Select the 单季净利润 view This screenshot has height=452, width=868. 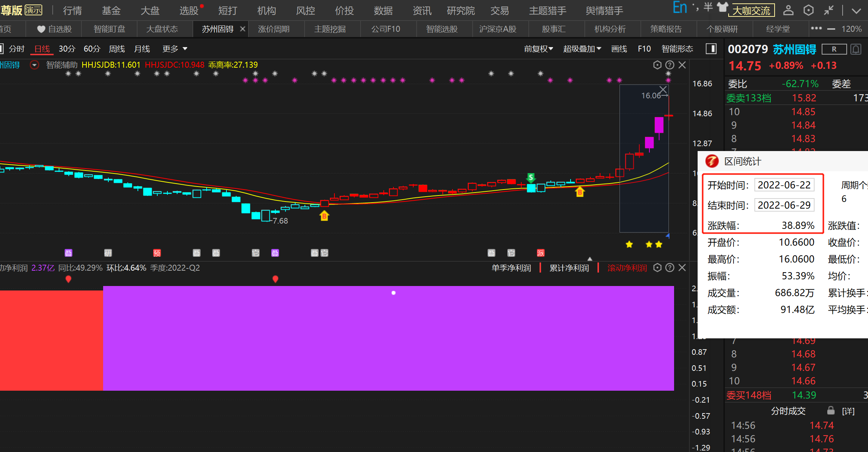click(x=511, y=268)
